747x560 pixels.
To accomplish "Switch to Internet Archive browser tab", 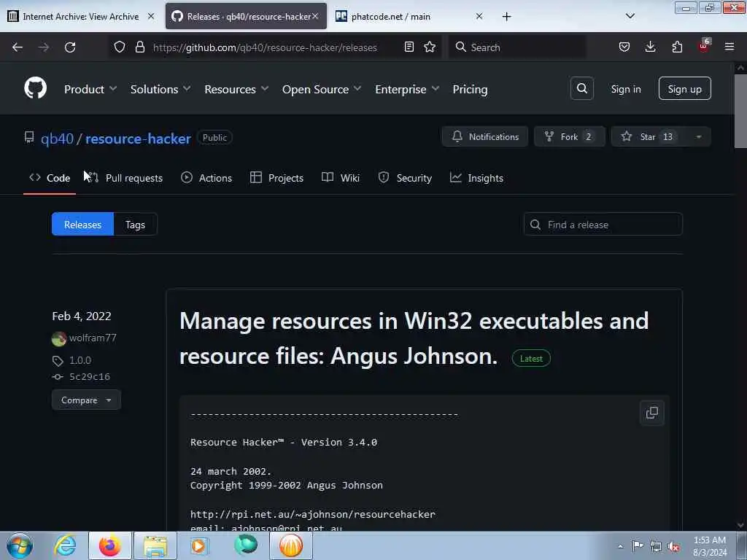I will pyautogui.click(x=80, y=16).
